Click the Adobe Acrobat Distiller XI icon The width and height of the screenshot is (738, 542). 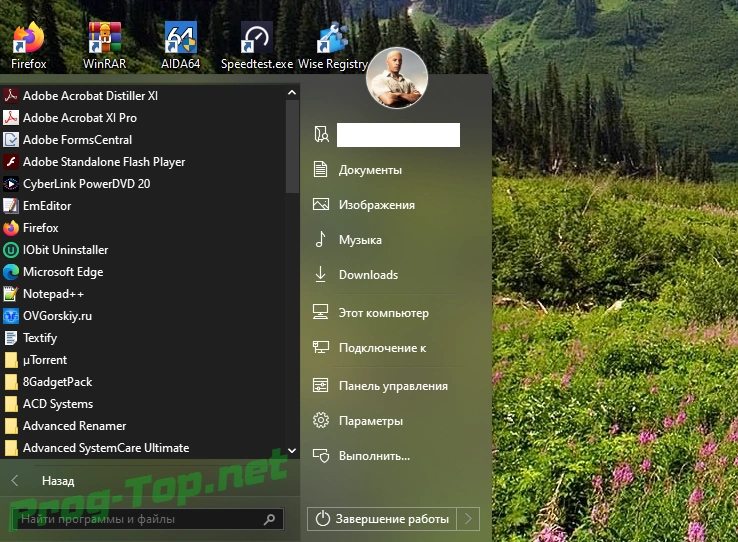click(11, 96)
